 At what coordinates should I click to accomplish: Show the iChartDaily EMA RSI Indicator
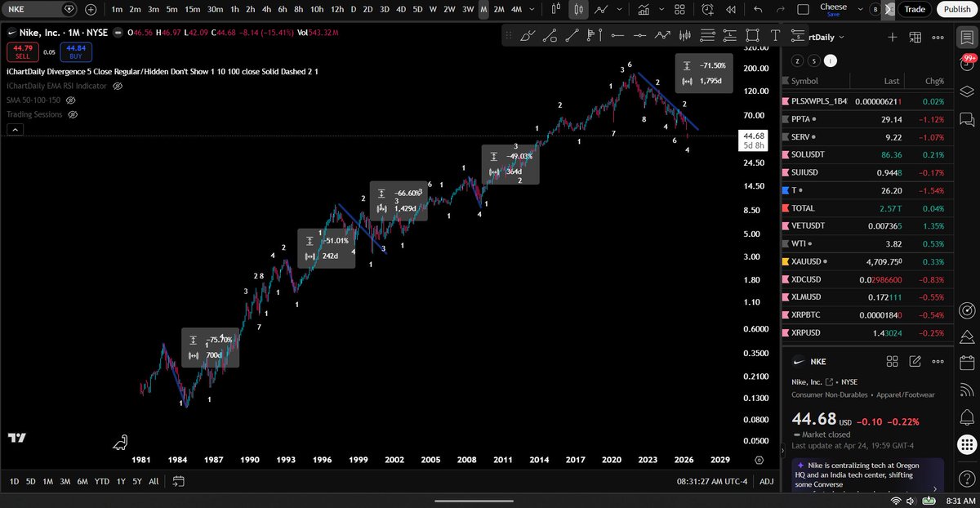[118, 85]
